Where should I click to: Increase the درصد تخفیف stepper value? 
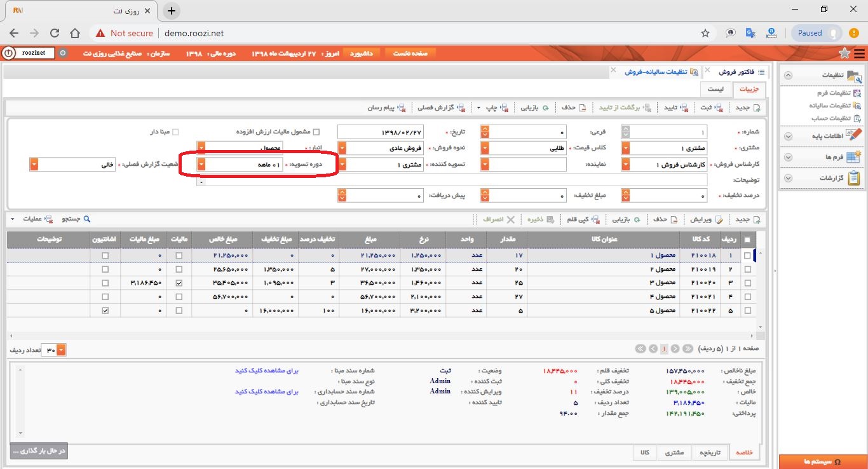(x=625, y=193)
